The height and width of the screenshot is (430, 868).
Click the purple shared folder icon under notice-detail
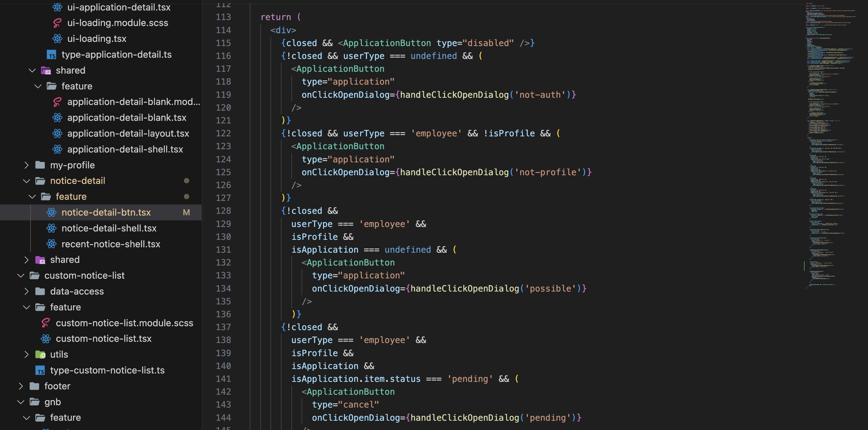coord(40,260)
